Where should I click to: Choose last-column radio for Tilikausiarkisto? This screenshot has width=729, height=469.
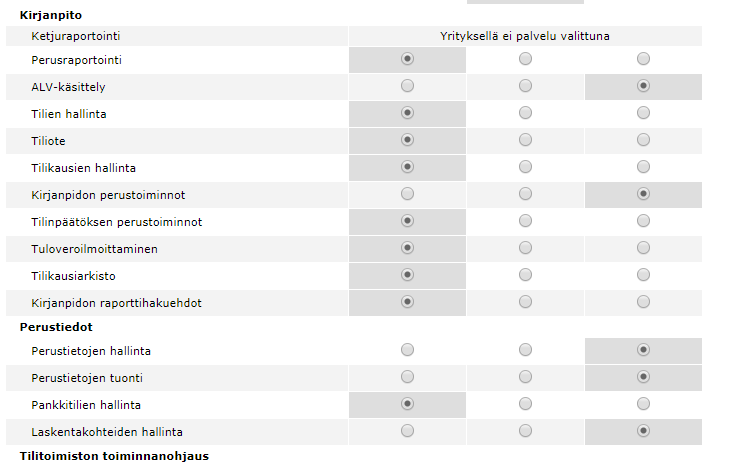643,274
